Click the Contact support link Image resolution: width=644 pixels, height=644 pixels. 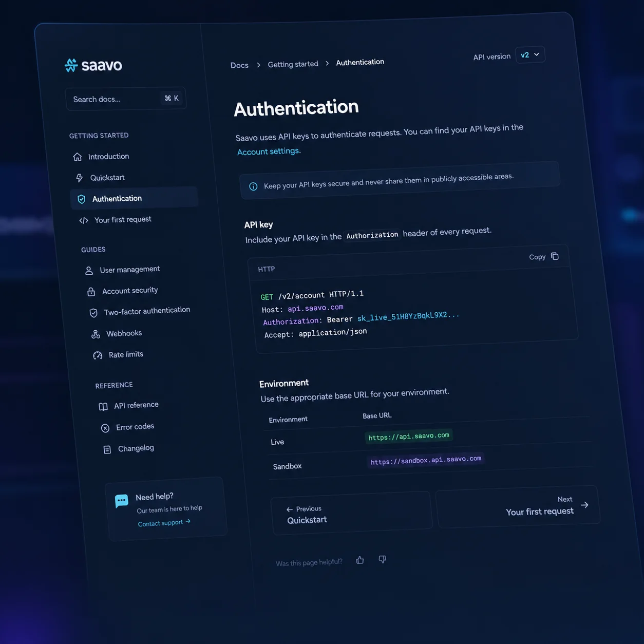160,523
